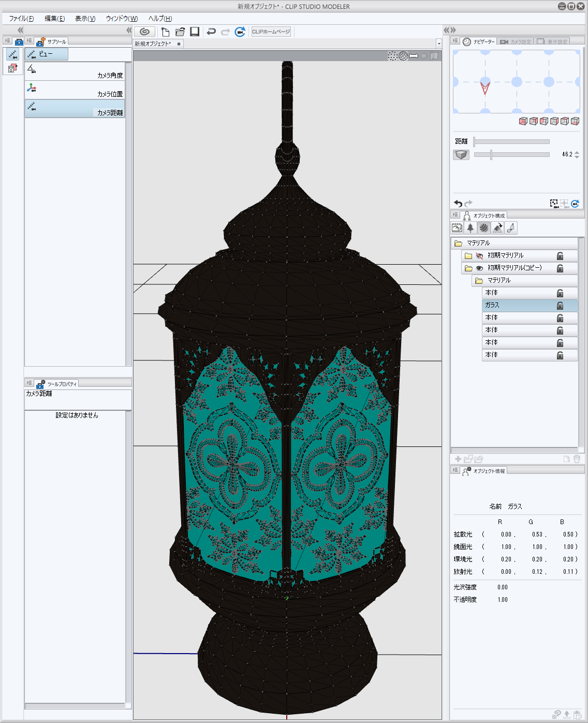Open the ファイル menu
Image resolution: width=588 pixels, height=723 pixels.
click(x=21, y=19)
